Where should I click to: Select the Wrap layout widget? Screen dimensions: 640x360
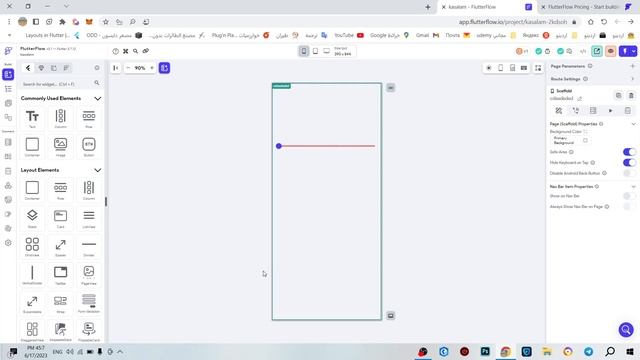tap(60, 304)
